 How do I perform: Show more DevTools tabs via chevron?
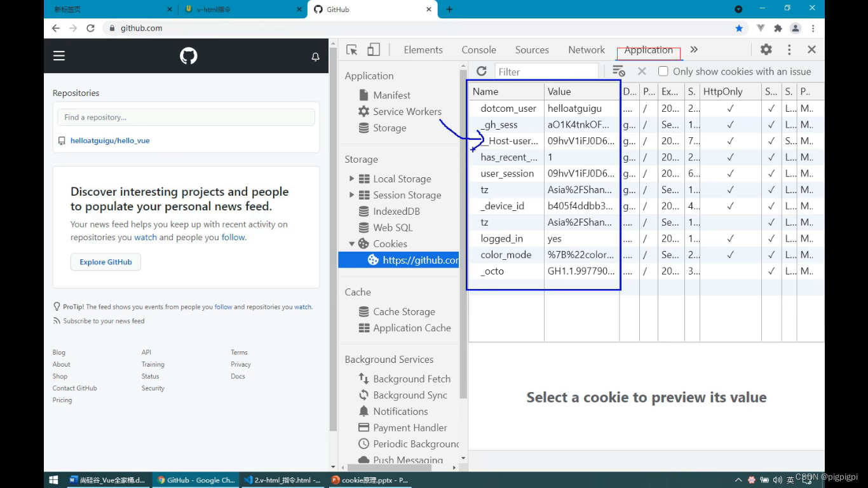coord(694,50)
